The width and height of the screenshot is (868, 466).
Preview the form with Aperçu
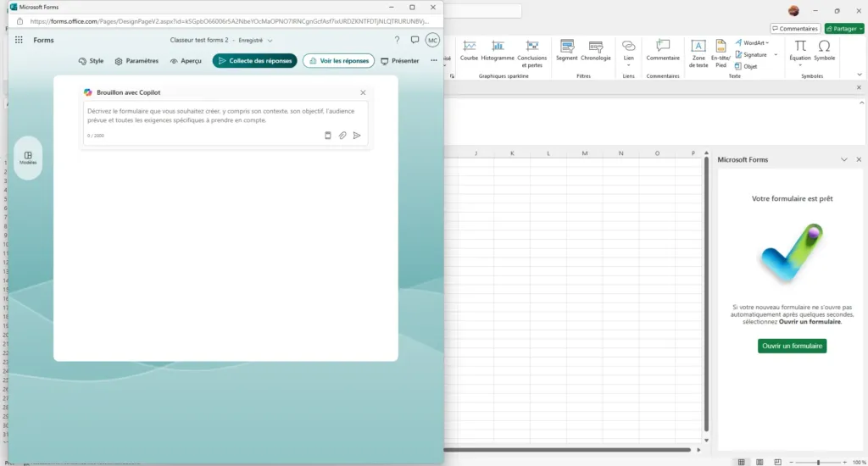point(186,61)
